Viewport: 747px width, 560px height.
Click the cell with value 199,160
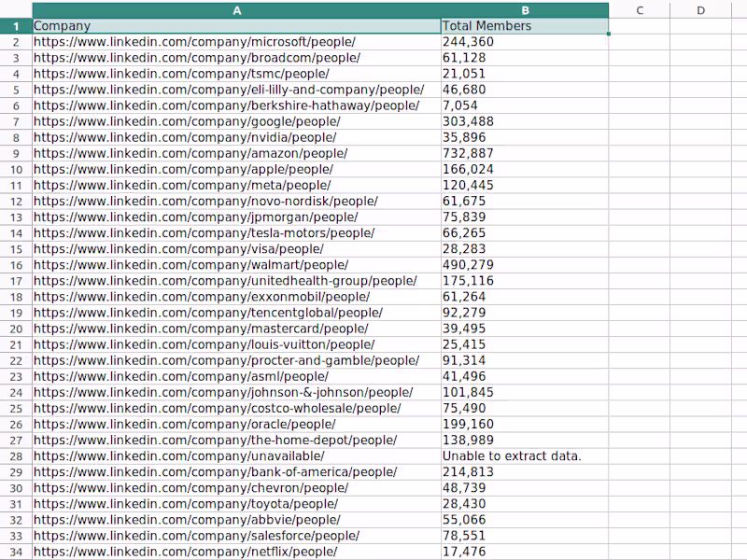525,425
